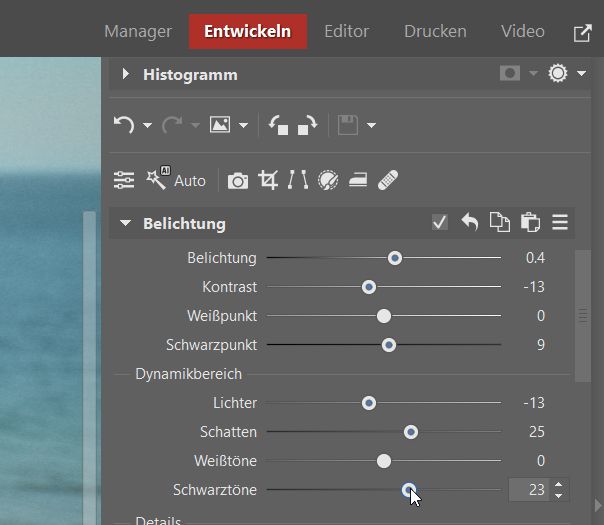Click the undo arrow icon
The width and height of the screenshot is (604, 525).
124,125
